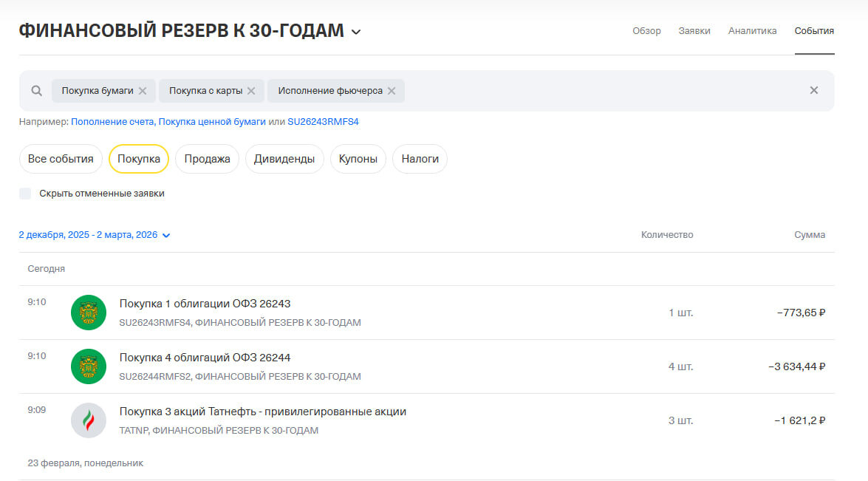Screen dimensions: 868x481
Task: Select the «Налоги» filter chip
Action: pyautogui.click(x=420, y=158)
